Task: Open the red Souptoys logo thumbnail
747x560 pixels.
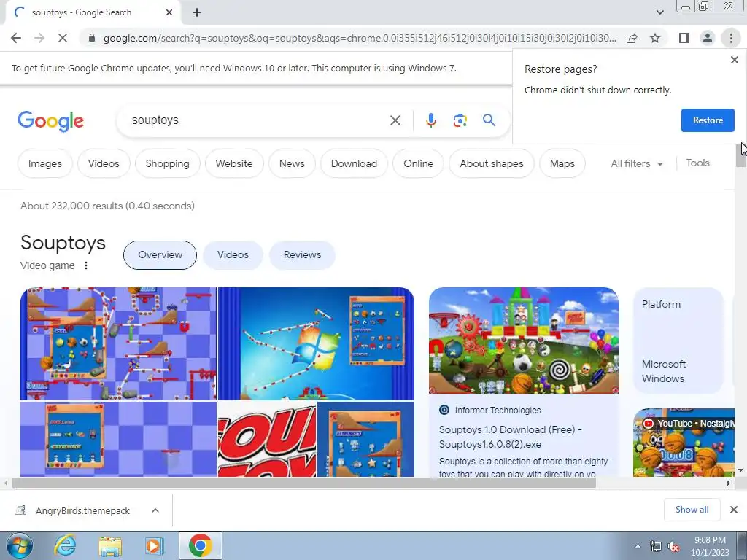Action: pos(267,439)
